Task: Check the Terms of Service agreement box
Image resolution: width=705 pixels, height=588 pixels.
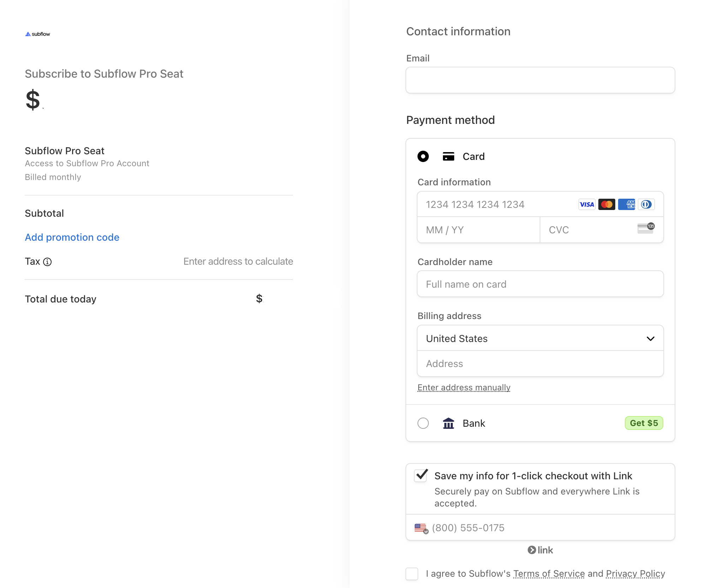Action: coord(412,574)
